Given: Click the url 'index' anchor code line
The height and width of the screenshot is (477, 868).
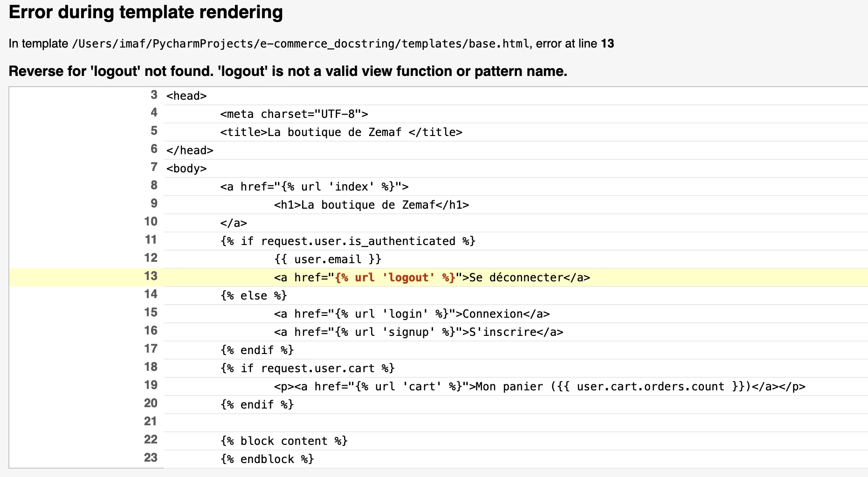Looking at the screenshot, I should [x=314, y=187].
